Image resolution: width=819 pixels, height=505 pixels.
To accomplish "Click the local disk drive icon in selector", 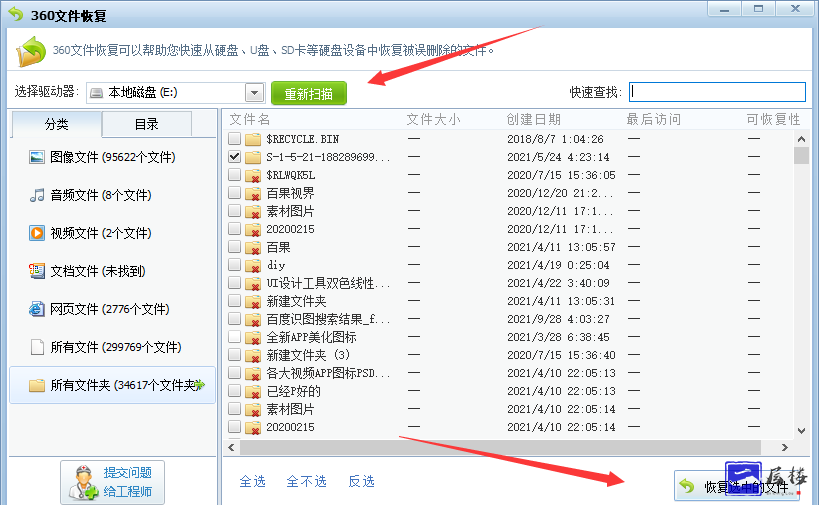I will (97, 93).
